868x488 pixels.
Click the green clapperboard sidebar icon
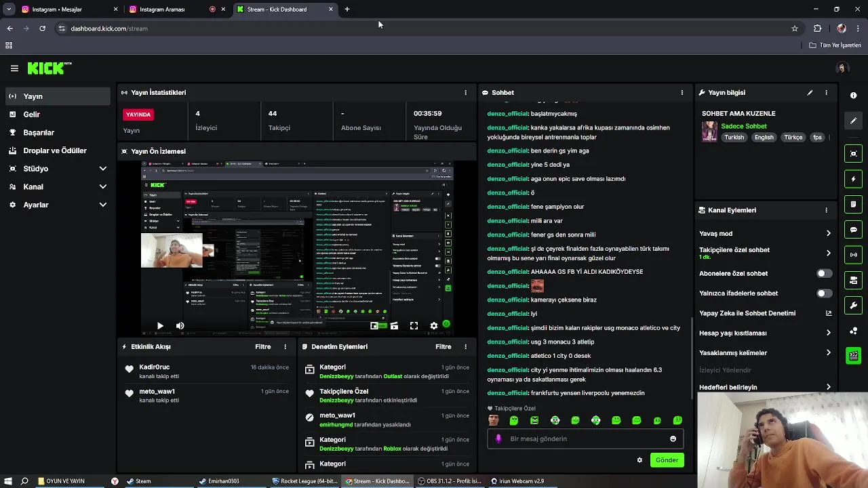pos(854,355)
